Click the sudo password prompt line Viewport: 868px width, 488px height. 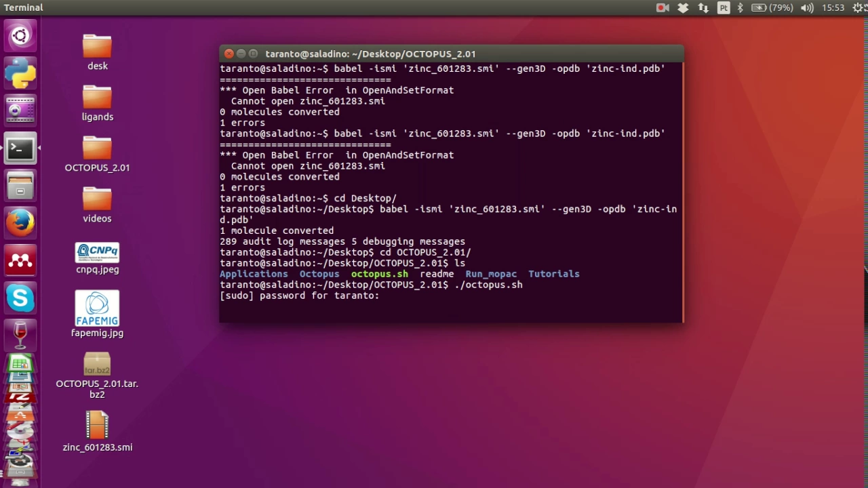click(x=299, y=296)
